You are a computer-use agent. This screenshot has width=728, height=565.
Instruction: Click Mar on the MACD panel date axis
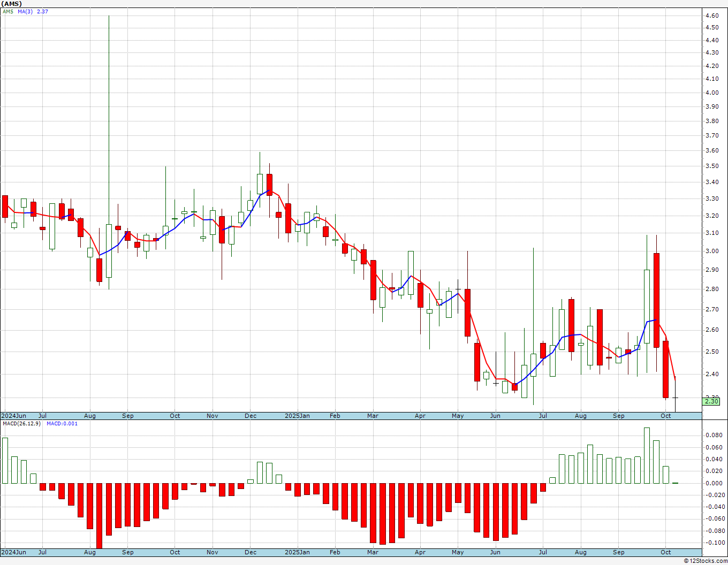click(373, 552)
